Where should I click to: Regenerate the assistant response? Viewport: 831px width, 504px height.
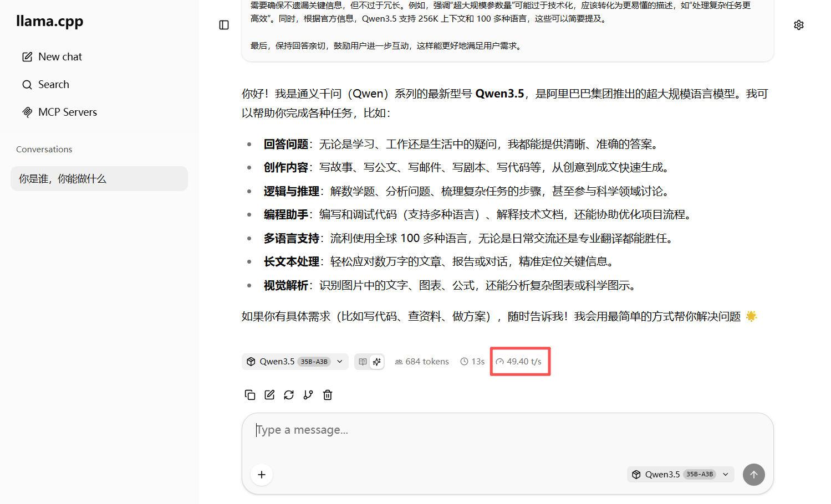click(289, 395)
